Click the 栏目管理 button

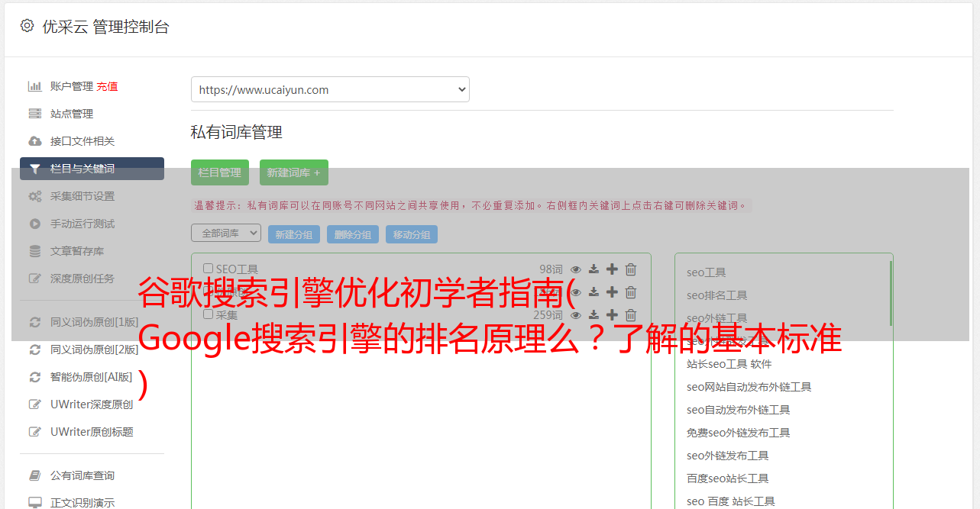tap(220, 172)
